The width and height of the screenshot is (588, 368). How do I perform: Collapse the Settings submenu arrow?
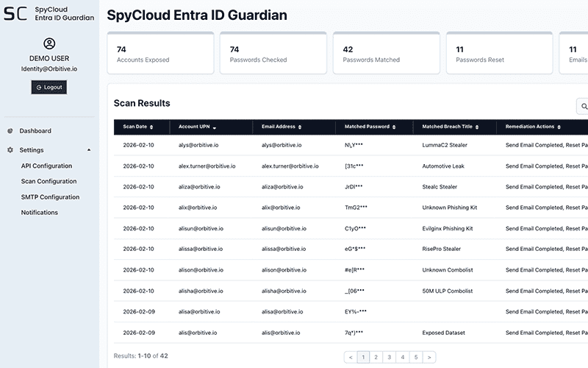89,150
